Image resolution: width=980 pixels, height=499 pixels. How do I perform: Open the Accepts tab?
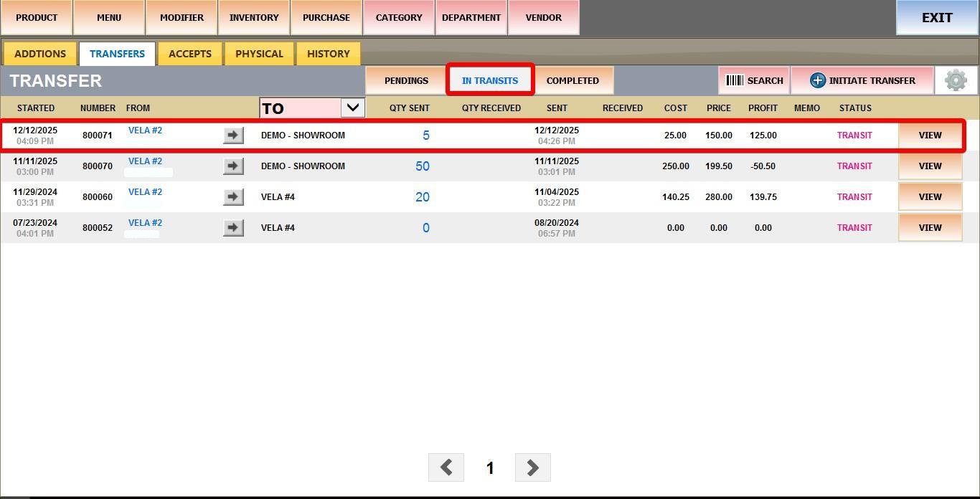click(x=190, y=54)
